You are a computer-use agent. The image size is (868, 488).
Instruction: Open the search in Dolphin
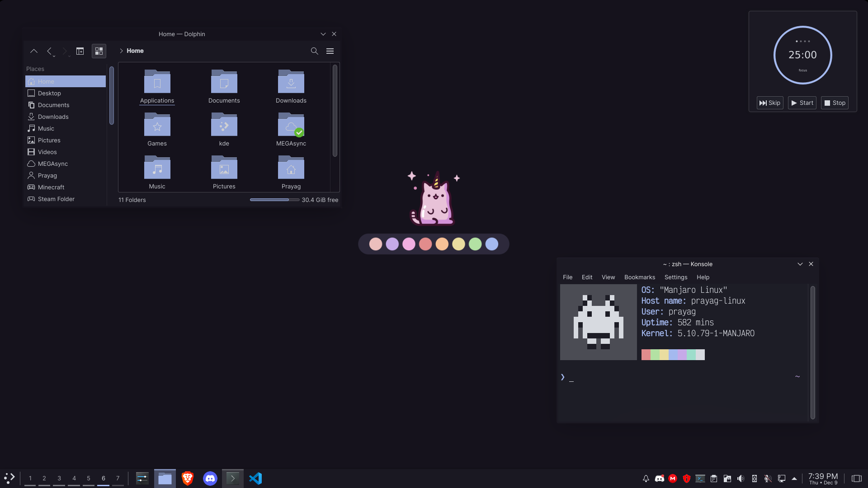click(314, 51)
